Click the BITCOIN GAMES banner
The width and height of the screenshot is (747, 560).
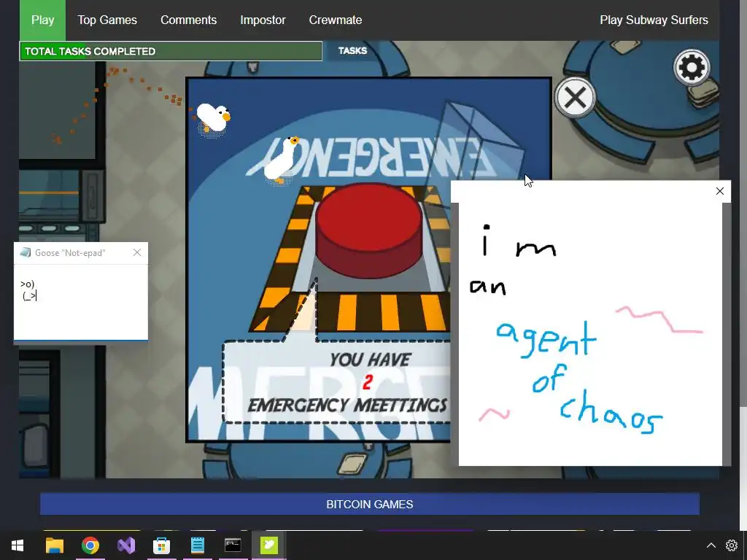coord(370,505)
